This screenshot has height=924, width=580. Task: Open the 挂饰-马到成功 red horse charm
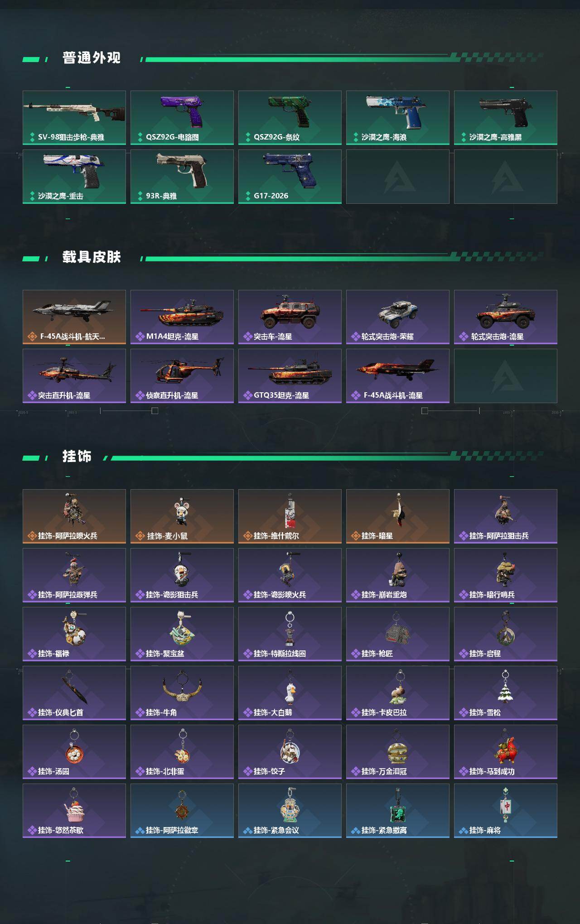pyautogui.click(x=506, y=752)
